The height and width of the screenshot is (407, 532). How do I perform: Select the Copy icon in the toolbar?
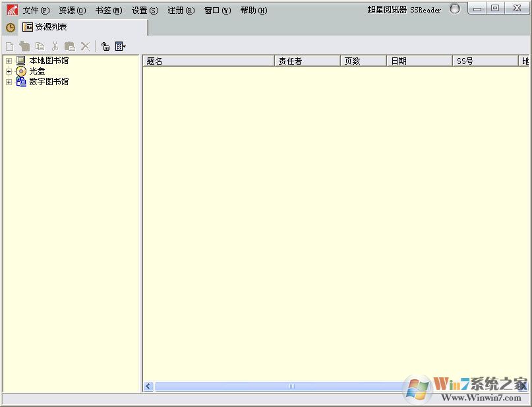[x=40, y=46]
